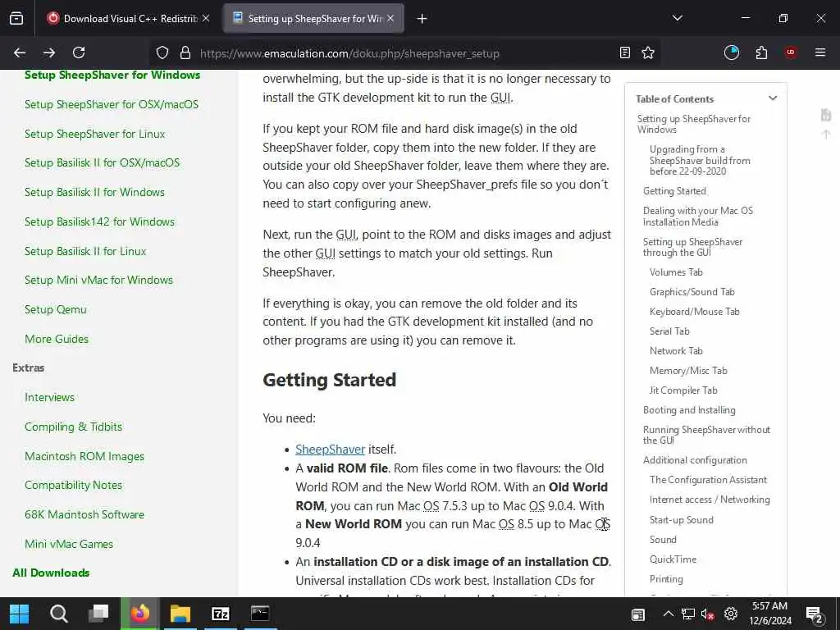Open Setup Basilisk142 for Windows

click(x=99, y=221)
